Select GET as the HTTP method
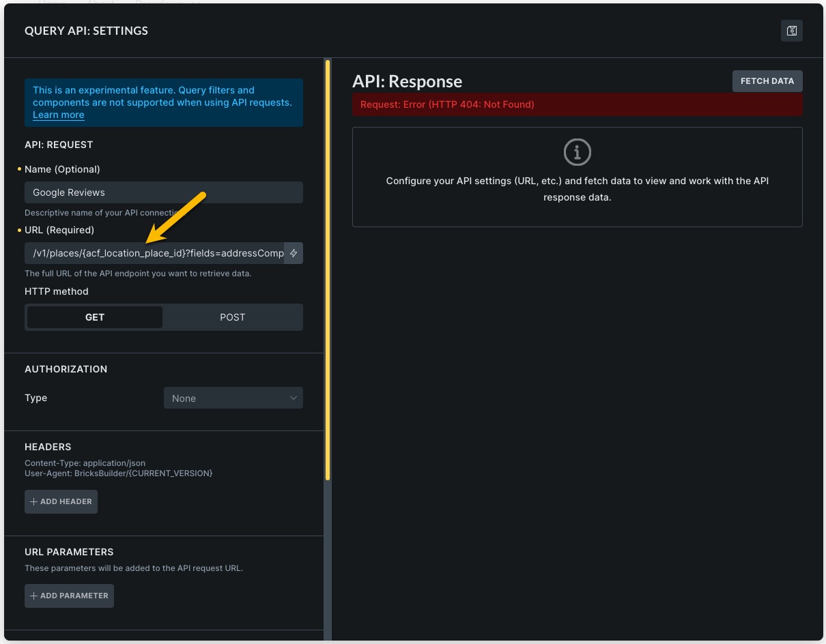The height and width of the screenshot is (644, 826). [x=95, y=317]
